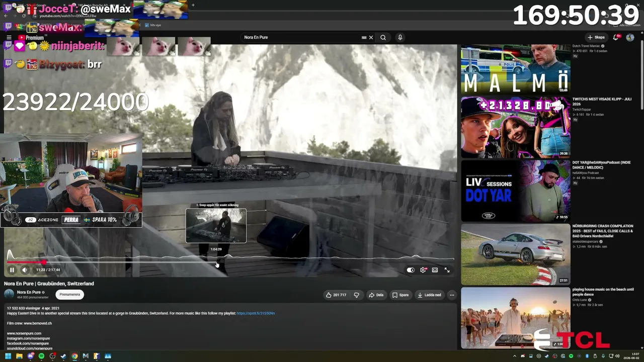
Task: Open the Nora En Pure channel name link
Action: coord(29,292)
